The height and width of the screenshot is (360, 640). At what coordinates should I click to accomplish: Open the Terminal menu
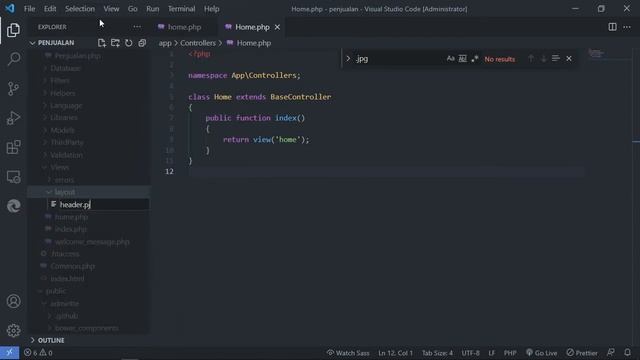(182, 9)
